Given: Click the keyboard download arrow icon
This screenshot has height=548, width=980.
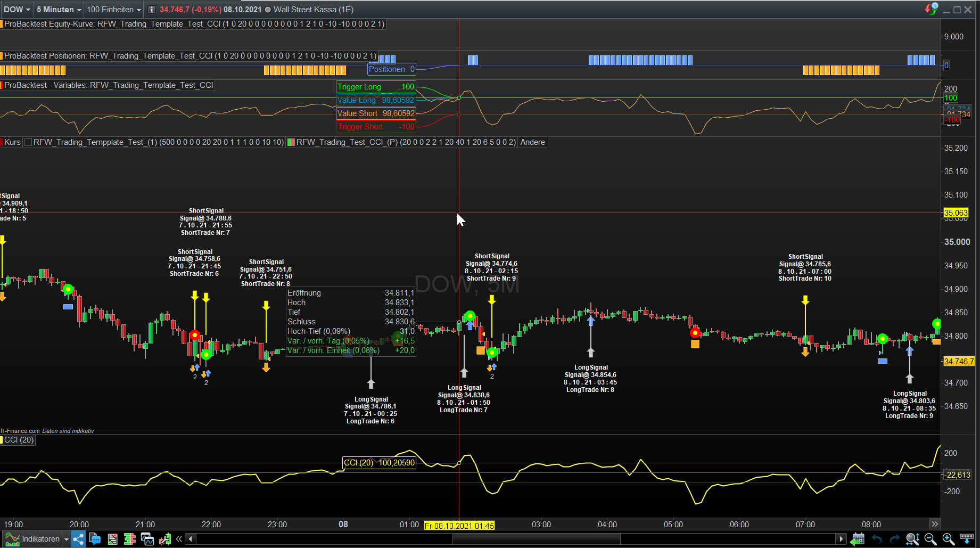Looking at the screenshot, I should point(967,539).
